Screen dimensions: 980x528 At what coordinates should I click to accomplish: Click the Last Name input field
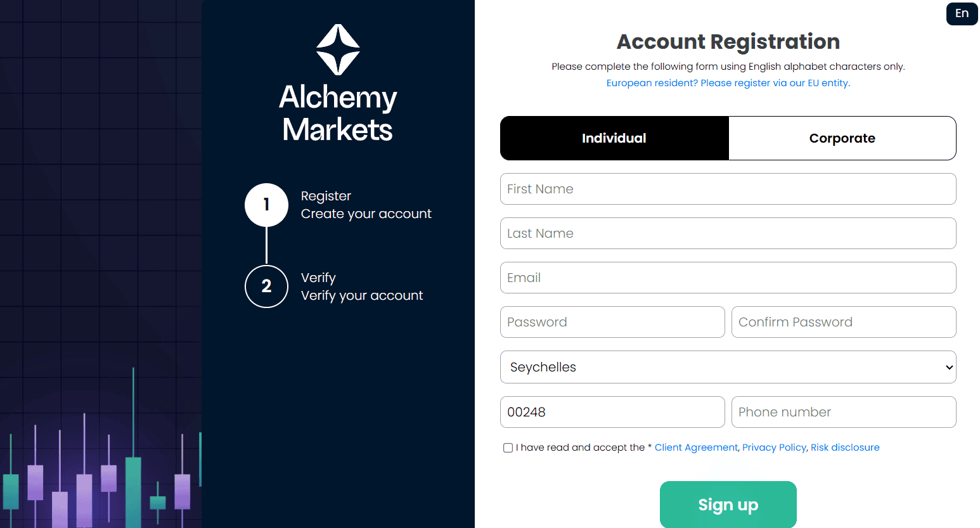click(x=728, y=233)
